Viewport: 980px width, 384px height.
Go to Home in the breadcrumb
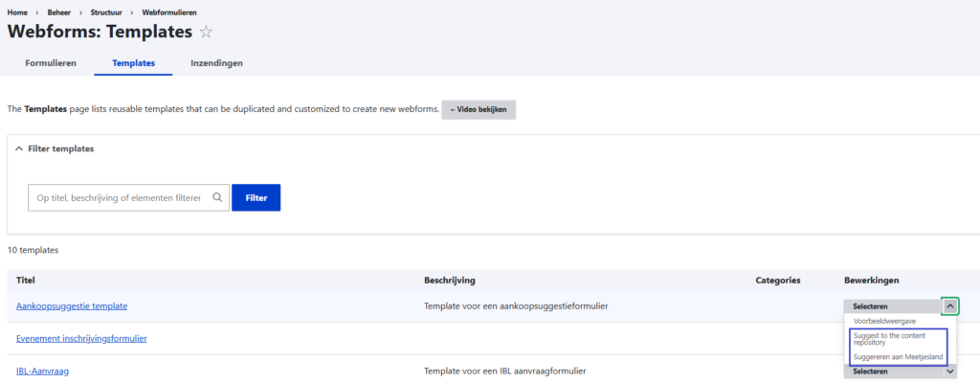point(17,11)
